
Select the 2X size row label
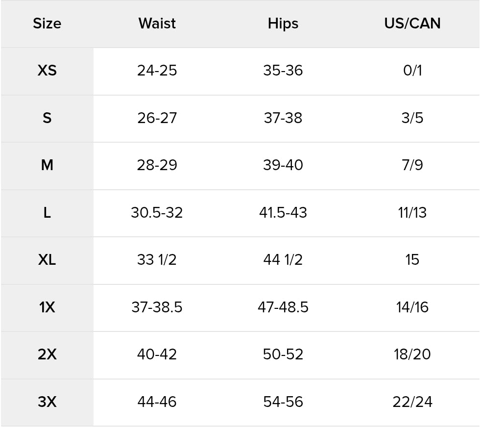(x=47, y=354)
